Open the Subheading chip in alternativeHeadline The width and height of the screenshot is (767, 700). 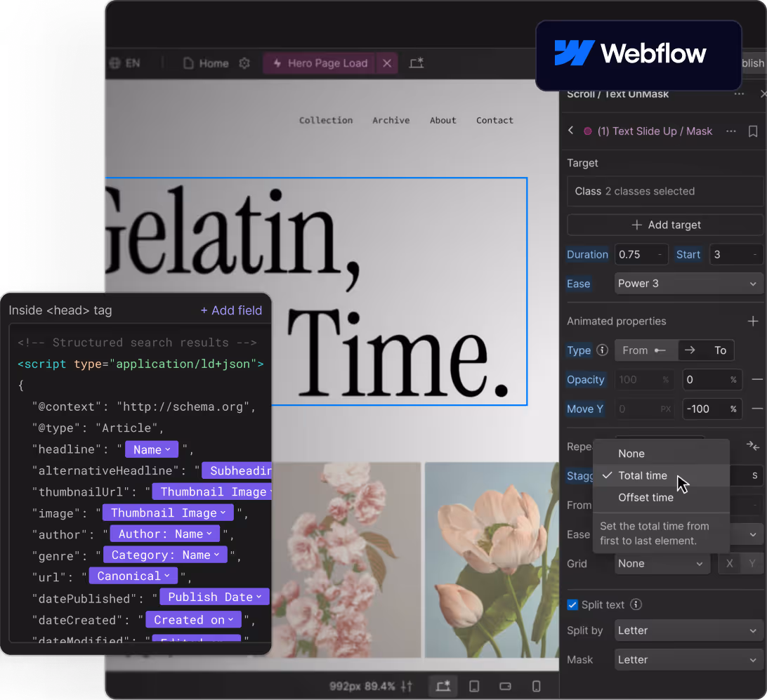[x=237, y=470]
